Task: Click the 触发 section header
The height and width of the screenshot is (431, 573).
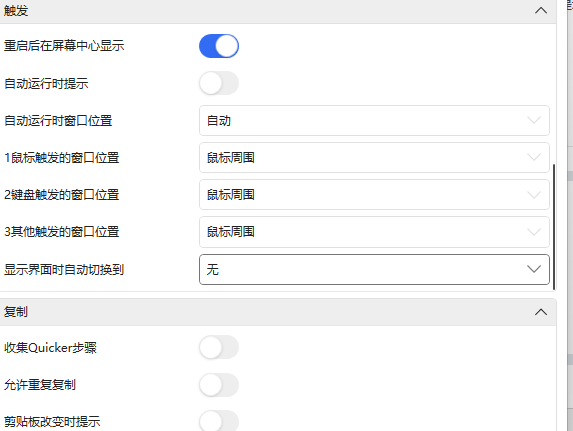Action: (x=278, y=11)
